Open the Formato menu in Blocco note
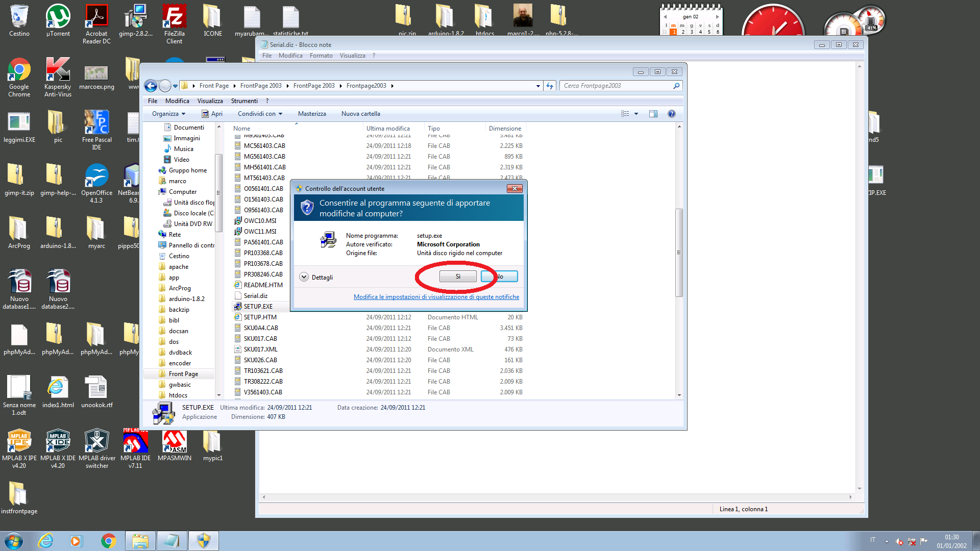The height and width of the screenshot is (551, 980). click(x=321, y=56)
